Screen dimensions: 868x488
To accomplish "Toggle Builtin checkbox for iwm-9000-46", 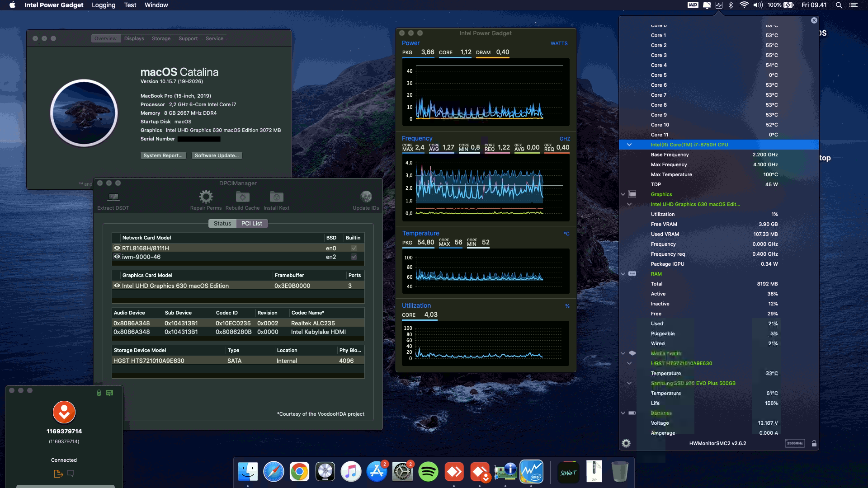I will click(354, 257).
